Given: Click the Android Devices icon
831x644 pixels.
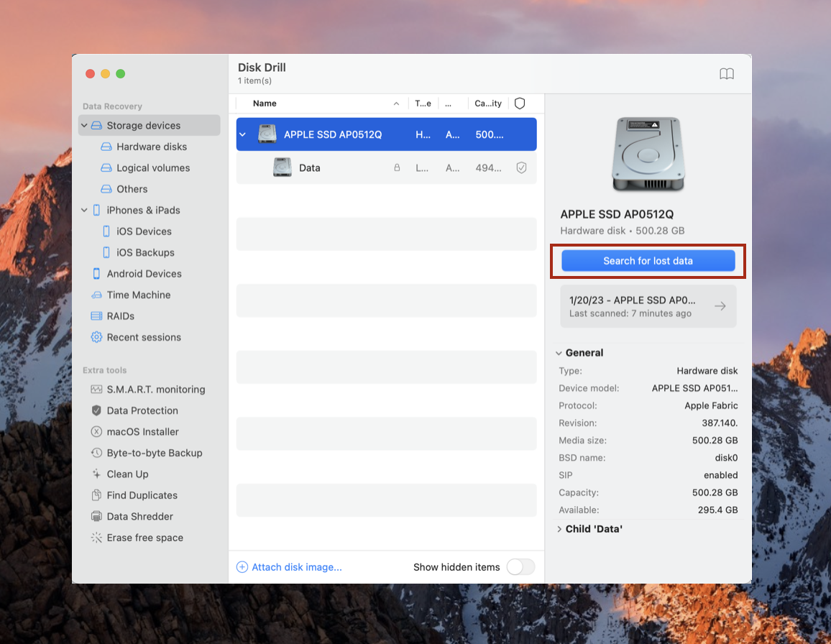Looking at the screenshot, I should (x=96, y=274).
